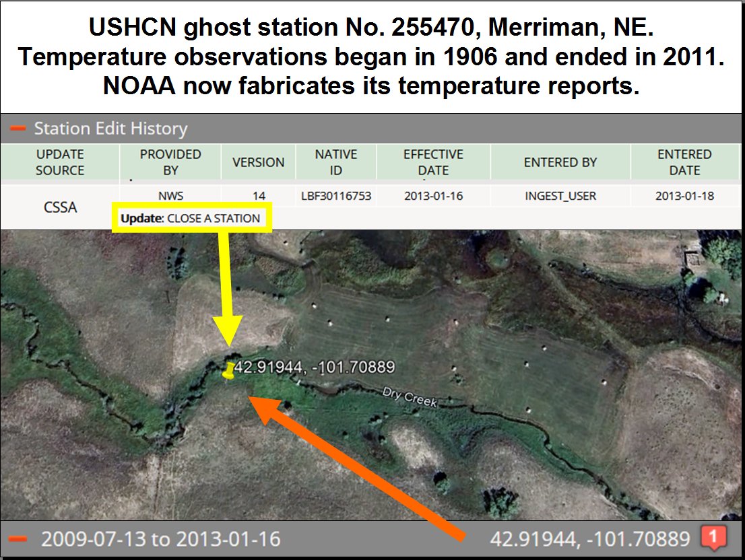
Task: Click the Version column header
Action: coord(258,162)
